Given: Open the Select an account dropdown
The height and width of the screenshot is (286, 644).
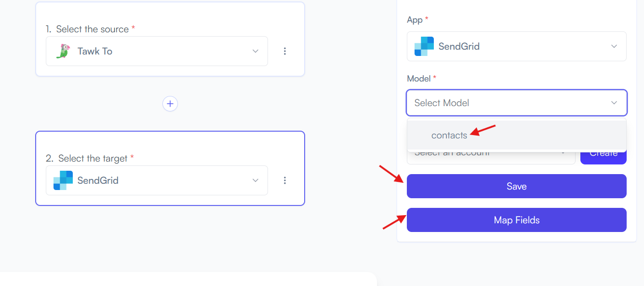Looking at the screenshot, I should click(x=491, y=156).
